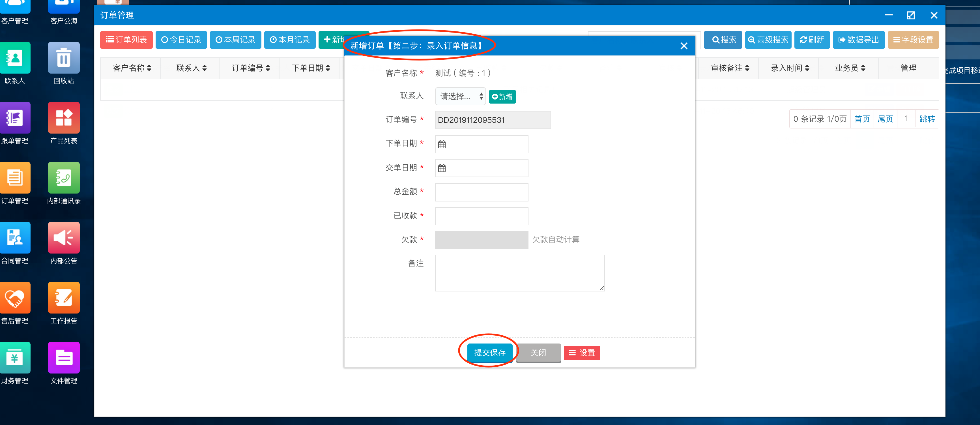Open the 财务管理 finance icon
Screen dimensions: 980x425
coord(14,358)
